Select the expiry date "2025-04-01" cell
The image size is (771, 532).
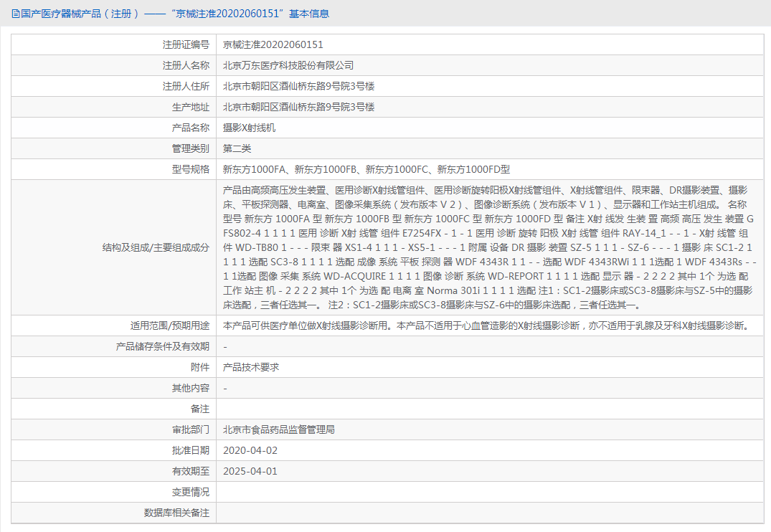250,471
